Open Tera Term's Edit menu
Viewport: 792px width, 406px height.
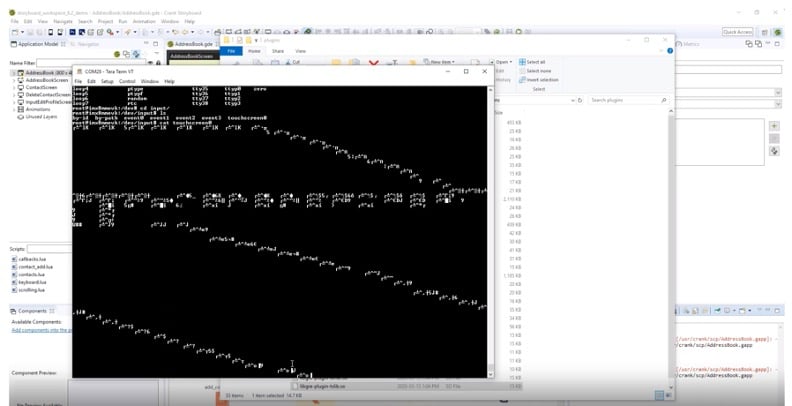point(91,81)
